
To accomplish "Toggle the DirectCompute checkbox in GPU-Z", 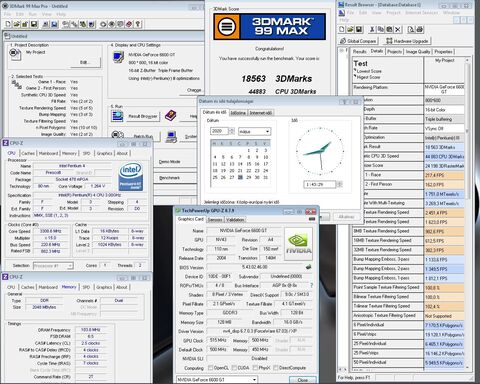I will click(276, 368).
